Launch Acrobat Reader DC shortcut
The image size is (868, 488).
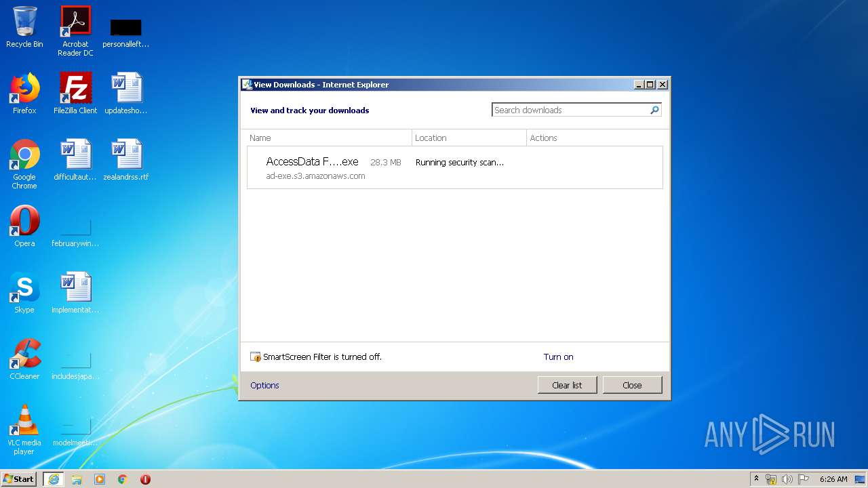pos(75,31)
